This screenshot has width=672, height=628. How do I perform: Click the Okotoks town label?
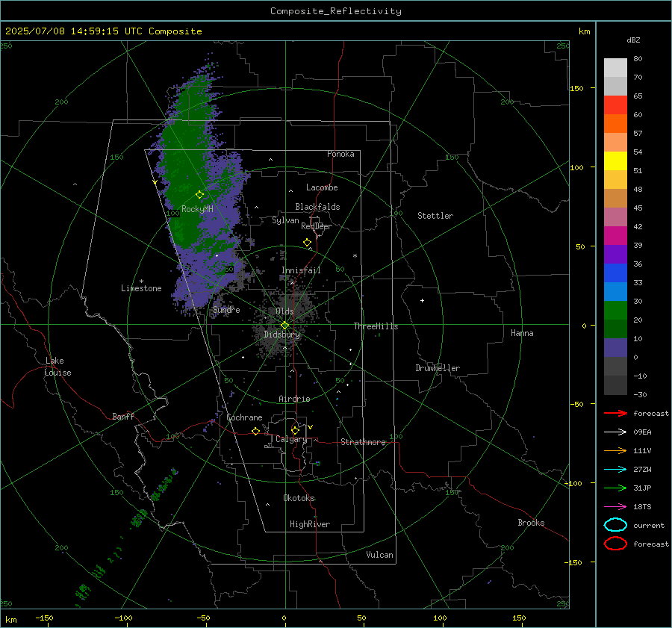[x=299, y=497]
